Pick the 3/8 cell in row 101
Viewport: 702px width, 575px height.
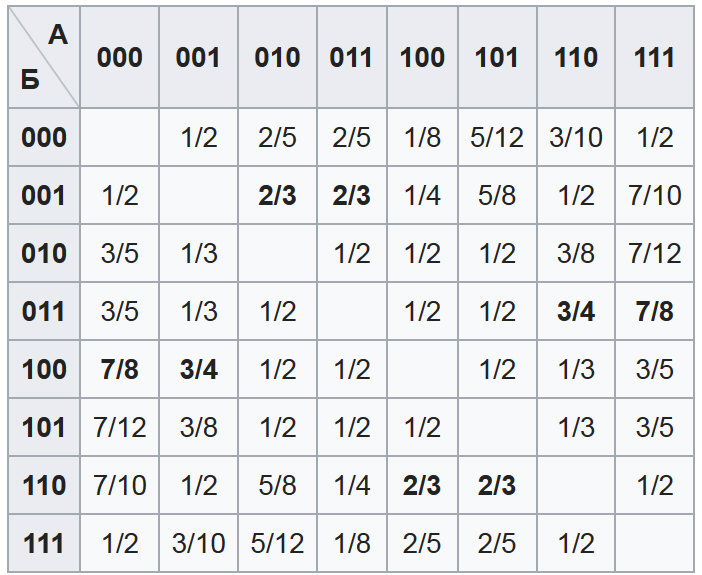click(198, 428)
